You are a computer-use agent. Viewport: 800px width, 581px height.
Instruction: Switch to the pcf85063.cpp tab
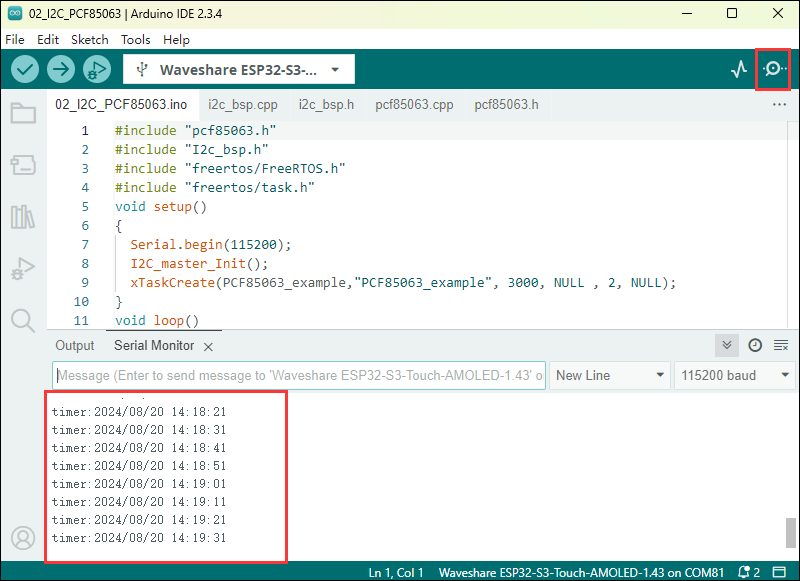[x=414, y=104]
